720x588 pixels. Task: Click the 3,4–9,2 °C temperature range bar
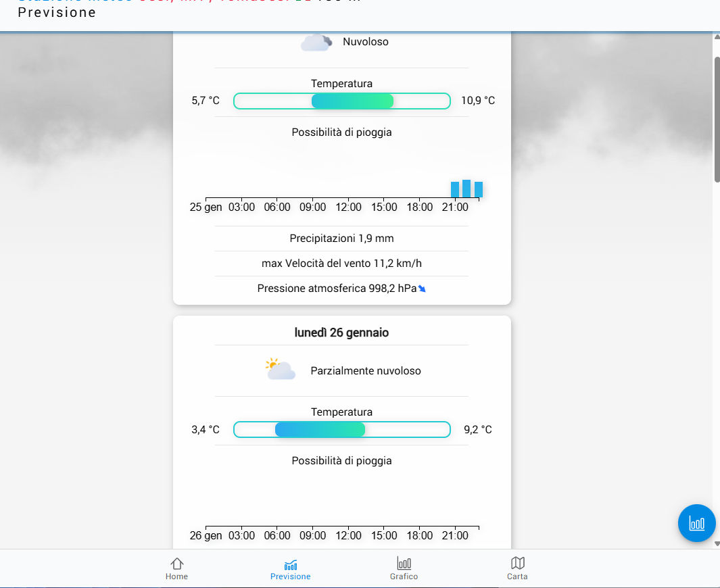coord(341,429)
